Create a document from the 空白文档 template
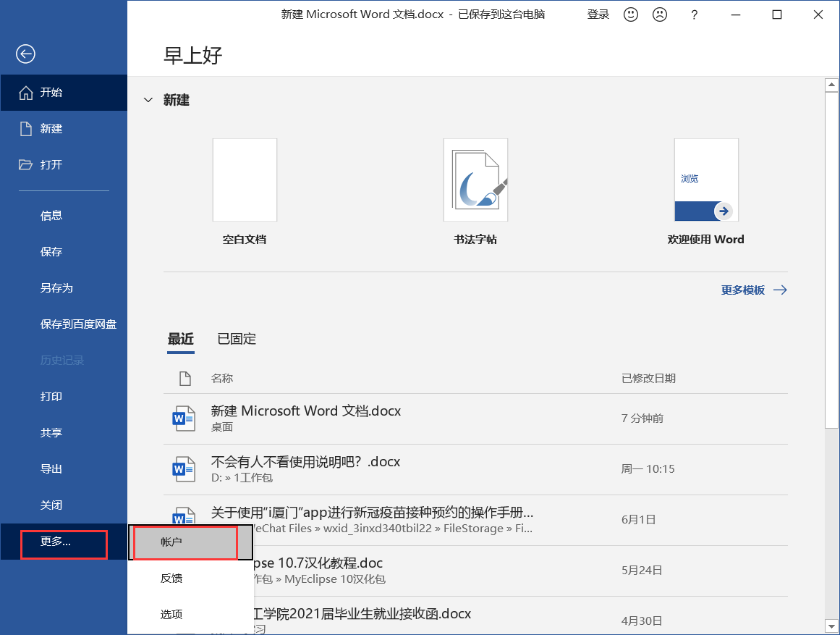 245,180
